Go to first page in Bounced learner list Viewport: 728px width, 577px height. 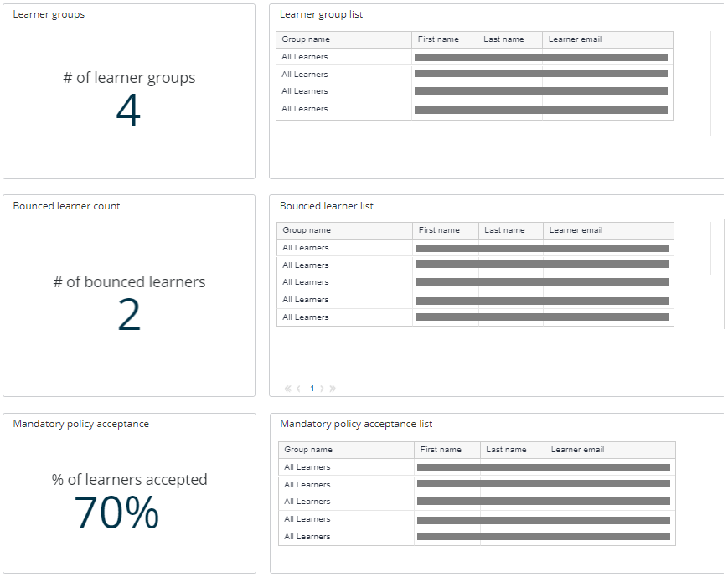pyautogui.click(x=288, y=389)
